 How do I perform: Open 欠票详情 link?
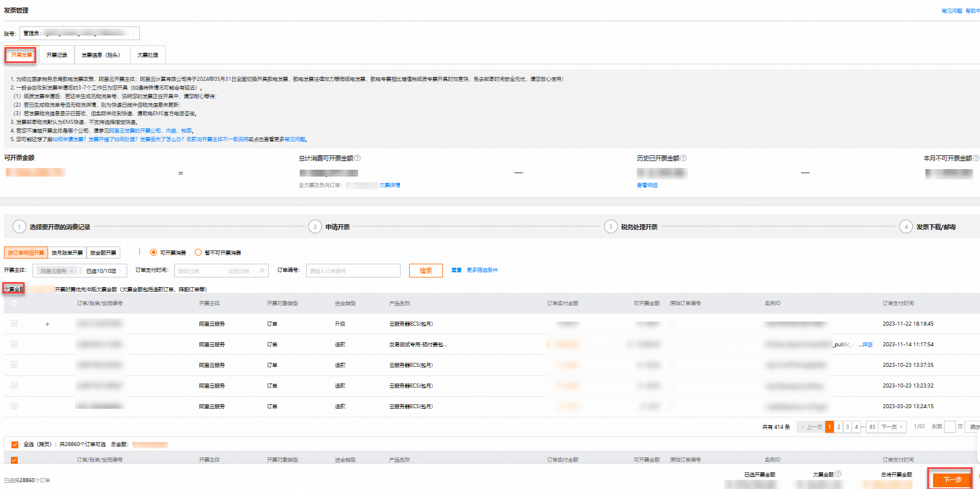[390, 185]
